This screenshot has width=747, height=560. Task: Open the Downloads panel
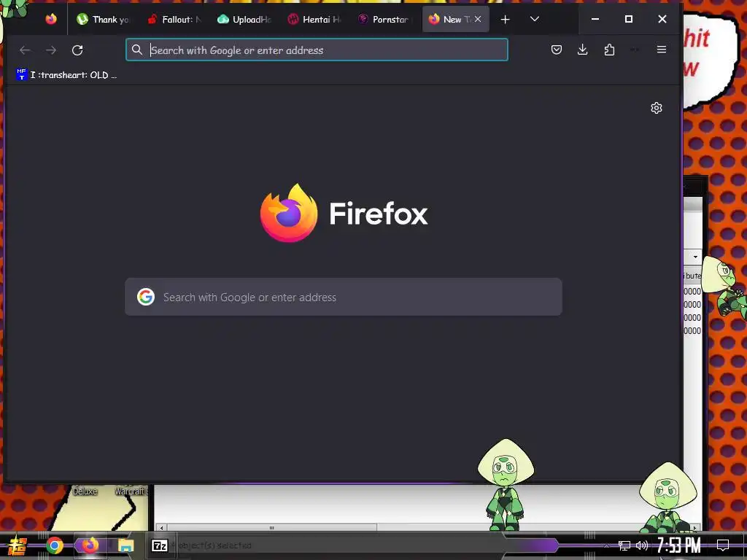[582, 50]
